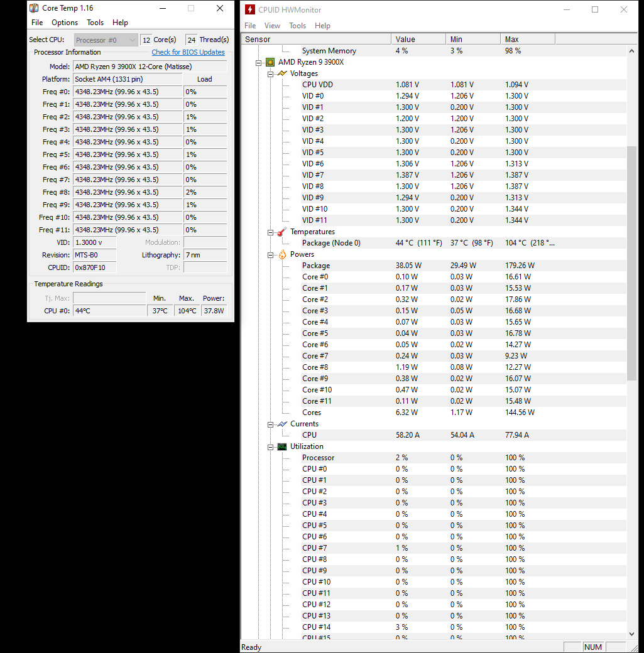Click the Core Temp Model field

click(x=150, y=67)
